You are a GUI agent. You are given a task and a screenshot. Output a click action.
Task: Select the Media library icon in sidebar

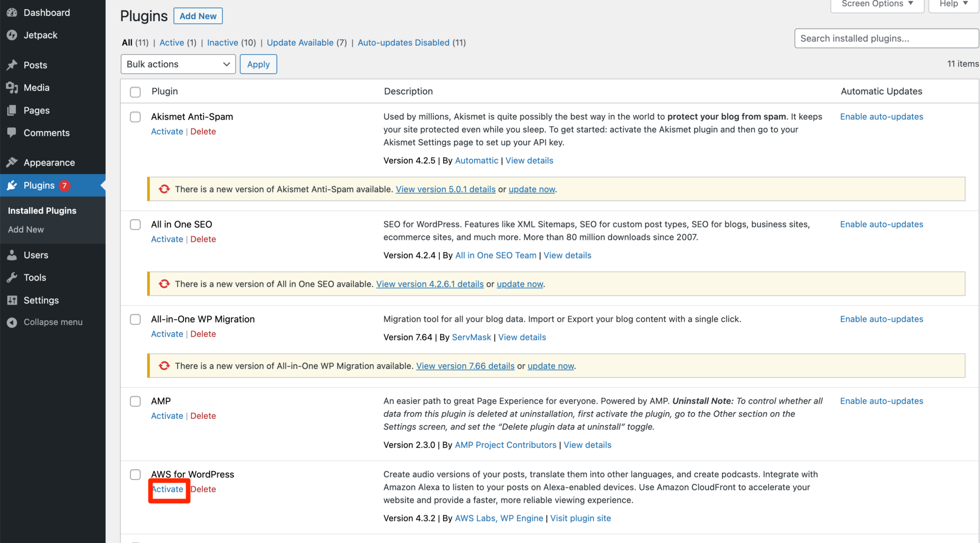click(12, 88)
